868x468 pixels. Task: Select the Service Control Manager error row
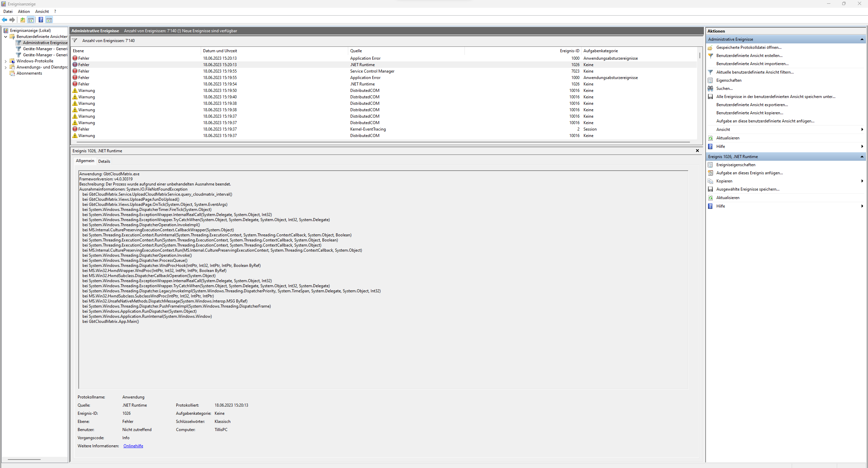[x=372, y=71]
